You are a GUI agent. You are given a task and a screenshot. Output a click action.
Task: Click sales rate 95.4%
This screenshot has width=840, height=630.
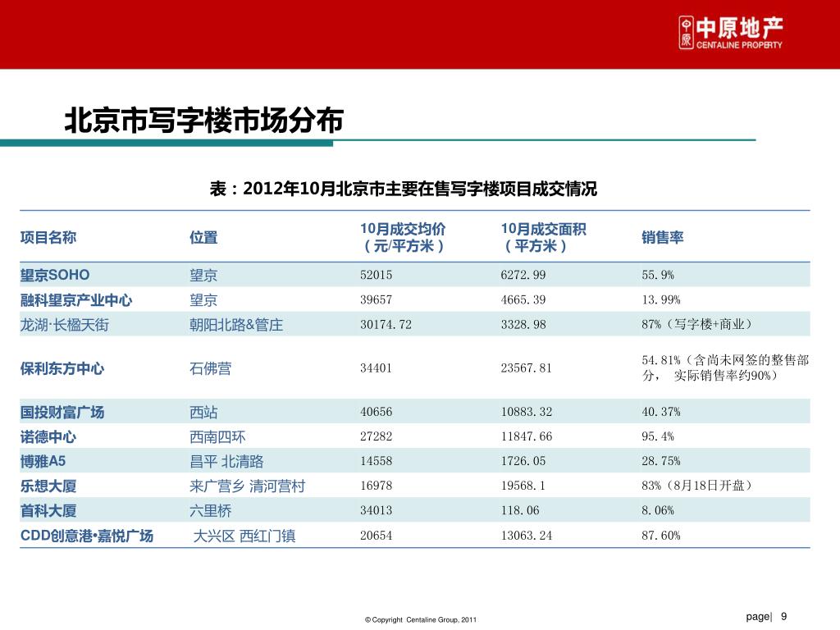(658, 436)
